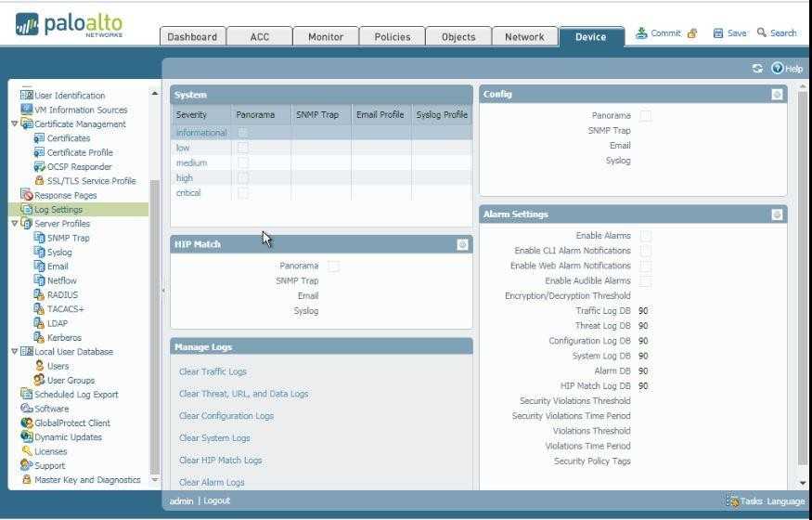812x520 pixels.
Task: Open the Help question mark icon
Action: tap(777, 69)
